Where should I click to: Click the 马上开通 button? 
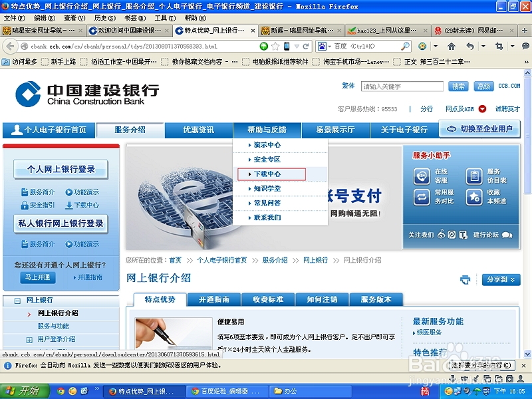tap(37, 277)
